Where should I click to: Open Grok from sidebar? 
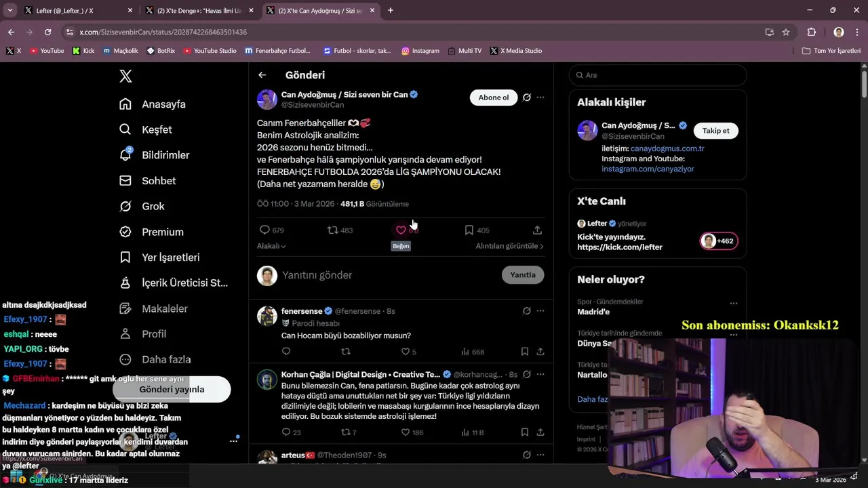click(x=142, y=206)
